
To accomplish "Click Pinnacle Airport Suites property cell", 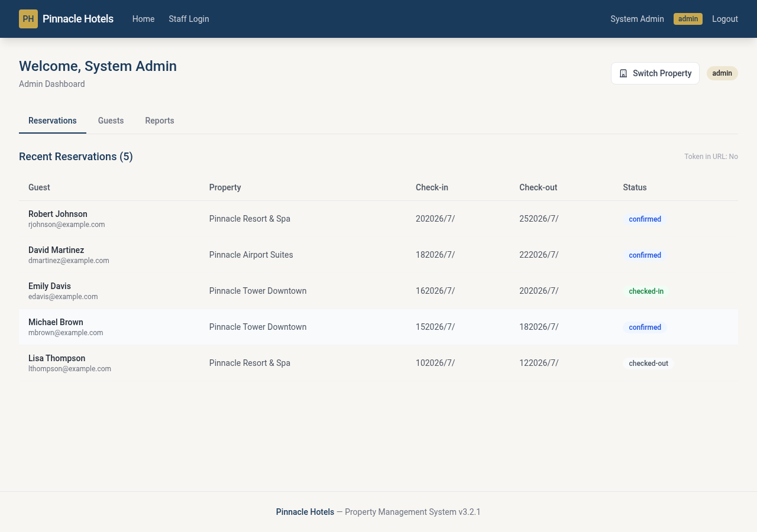I will pos(251,255).
